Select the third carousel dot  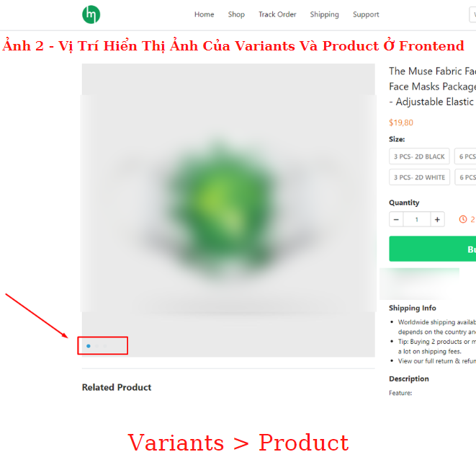pos(105,346)
